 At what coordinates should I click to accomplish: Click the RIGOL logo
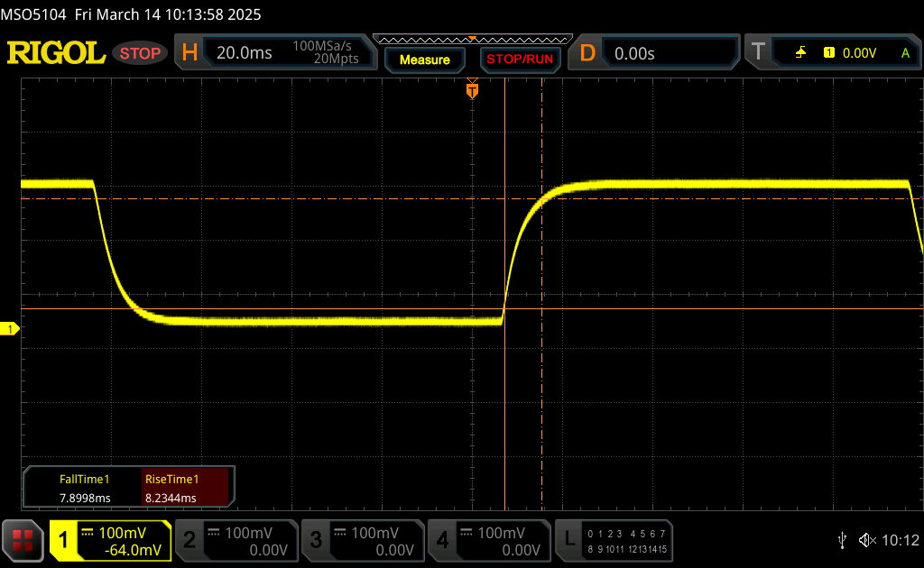56,53
